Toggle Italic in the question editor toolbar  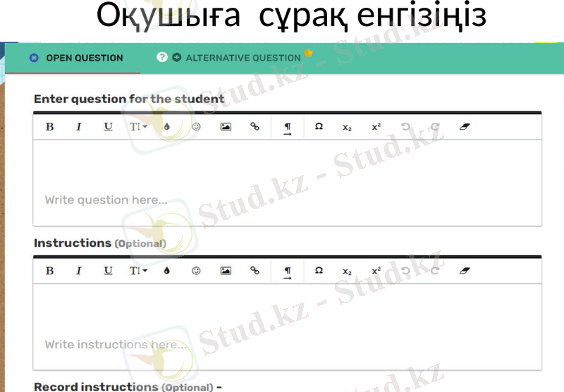[79, 127]
